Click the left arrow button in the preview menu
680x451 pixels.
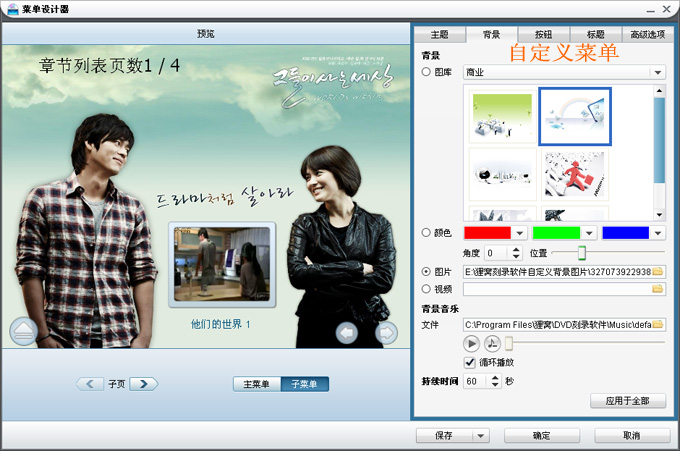point(347,333)
